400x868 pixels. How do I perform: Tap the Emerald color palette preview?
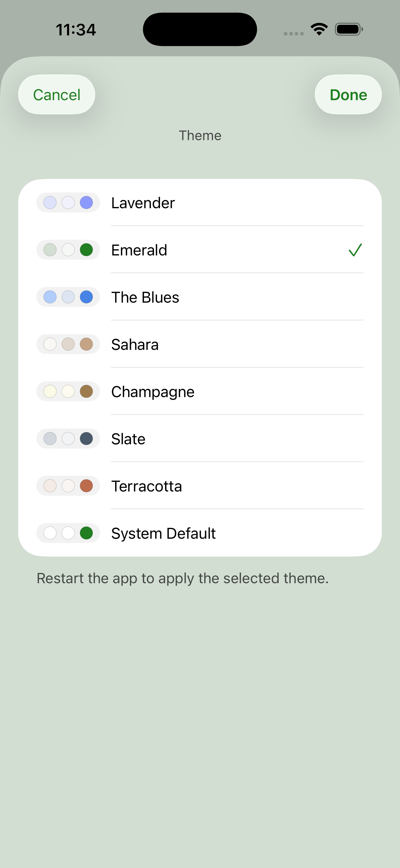[x=68, y=250]
